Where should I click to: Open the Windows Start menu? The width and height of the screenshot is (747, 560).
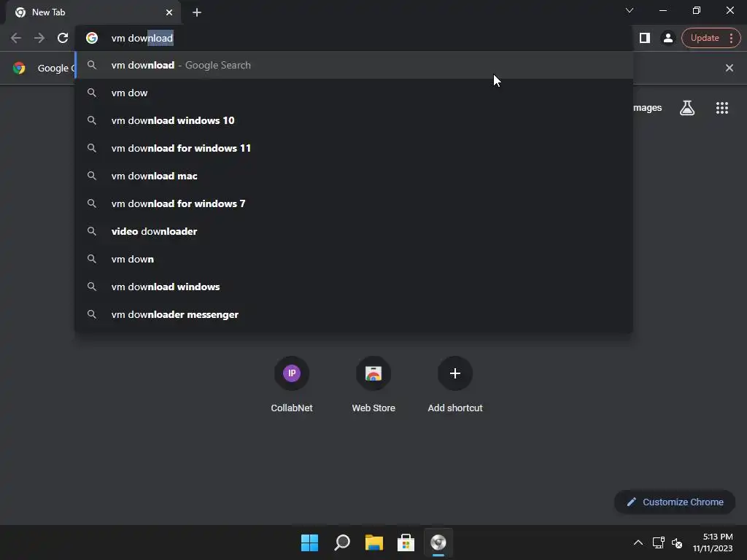pyautogui.click(x=309, y=542)
